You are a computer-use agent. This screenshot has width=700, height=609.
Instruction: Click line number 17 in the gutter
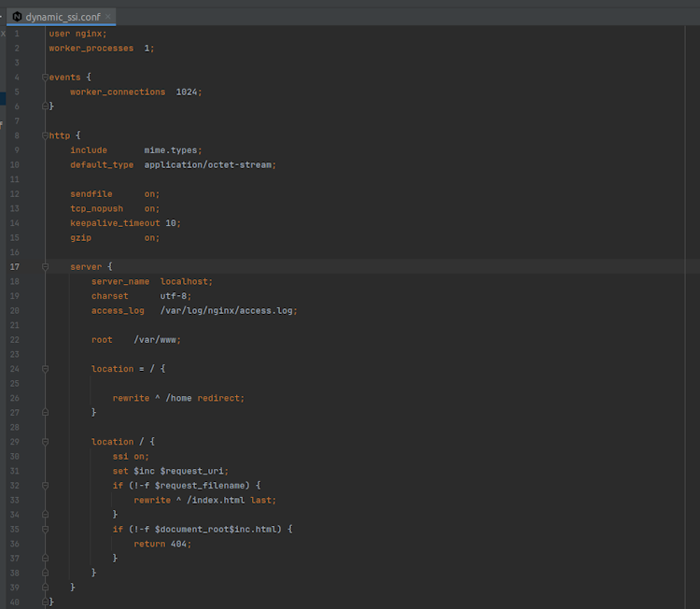[x=15, y=267]
